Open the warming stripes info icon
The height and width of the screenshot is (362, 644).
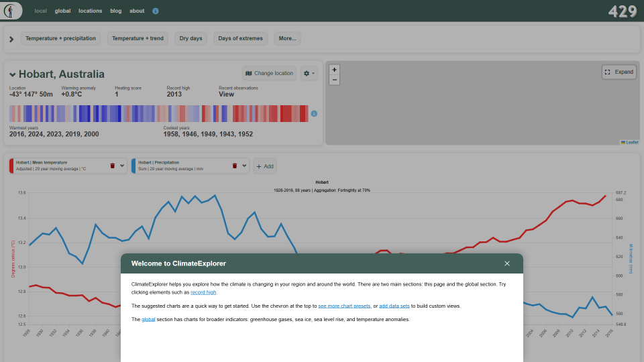coord(314,114)
